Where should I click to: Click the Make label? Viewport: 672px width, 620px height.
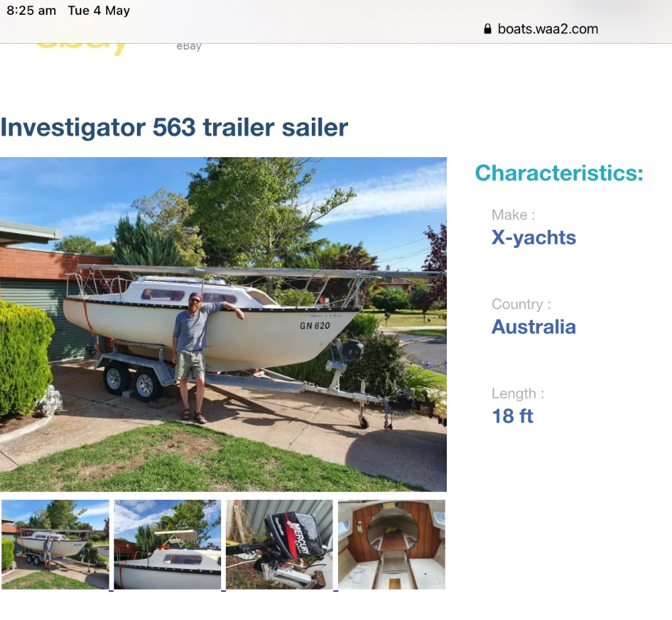click(513, 215)
